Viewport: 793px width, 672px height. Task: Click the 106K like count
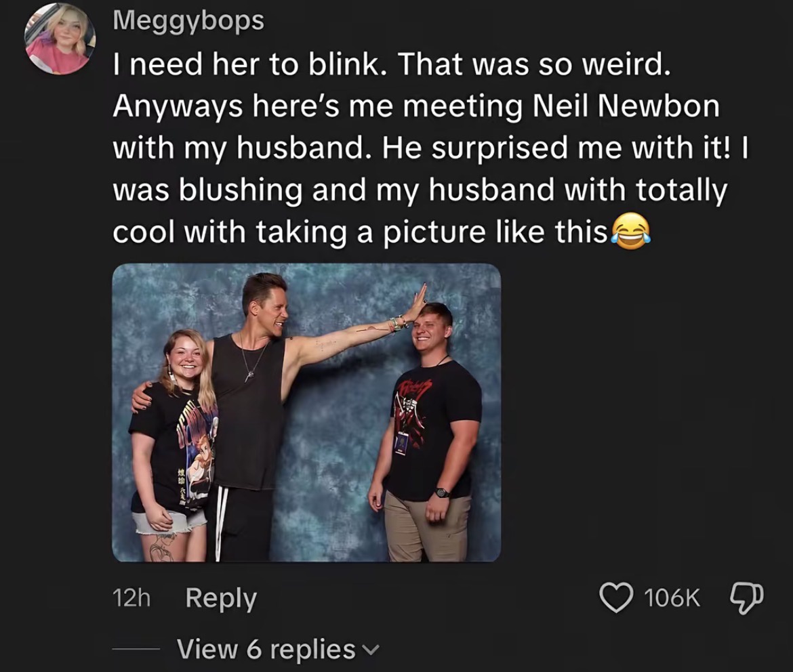672,598
